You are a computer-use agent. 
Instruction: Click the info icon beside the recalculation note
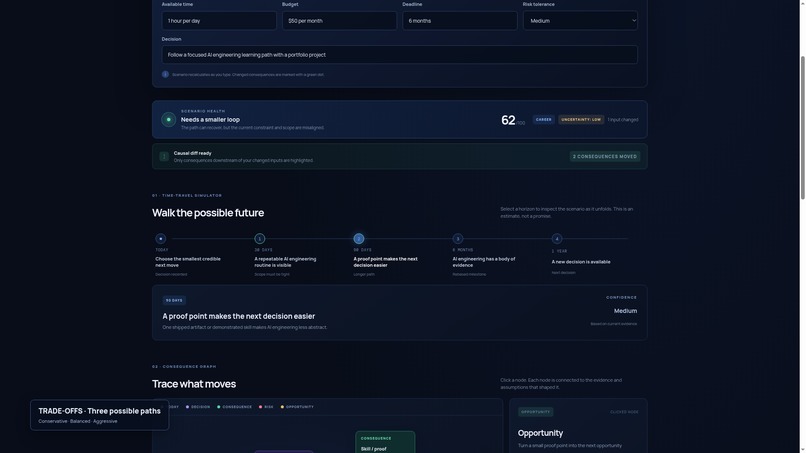[166, 74]
